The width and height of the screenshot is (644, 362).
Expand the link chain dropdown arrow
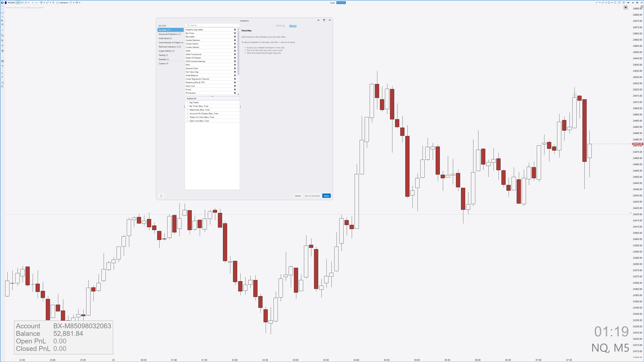(x=606, y=3)
